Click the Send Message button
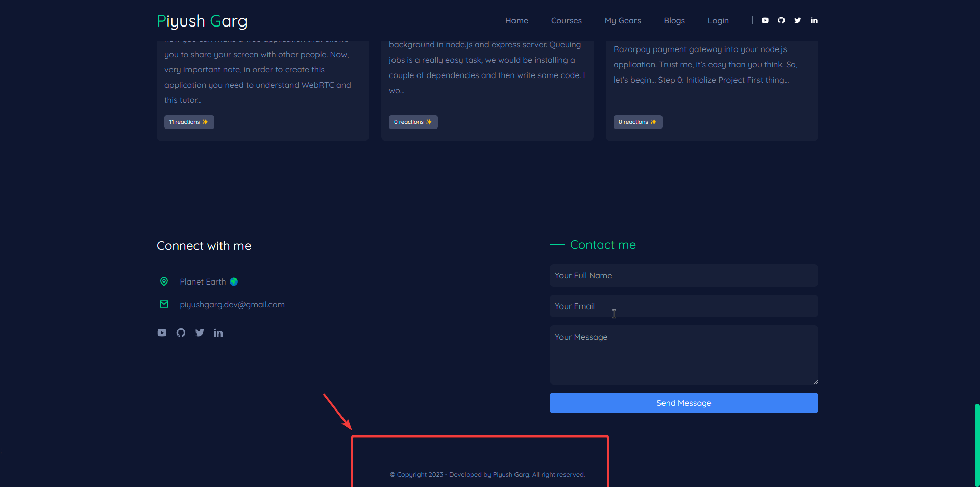This screenshot has width=980, height=487. pyautogui.click(x=683, y=403)
